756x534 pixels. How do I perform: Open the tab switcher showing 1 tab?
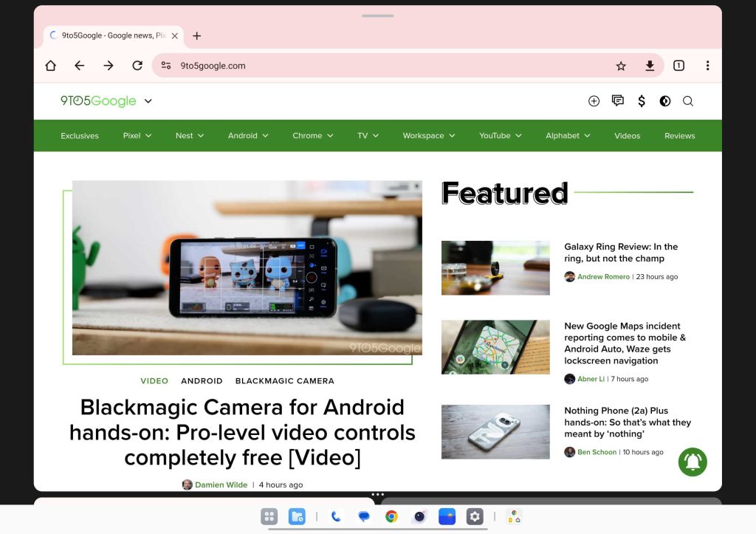coord(678,66)
